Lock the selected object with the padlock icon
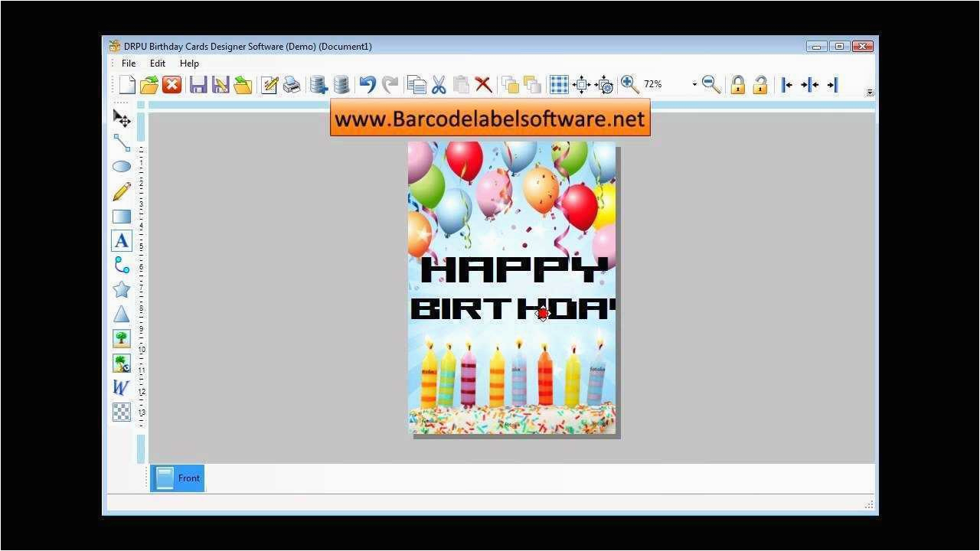Viewport: 980px width, 551px height. tap(737, 84)
